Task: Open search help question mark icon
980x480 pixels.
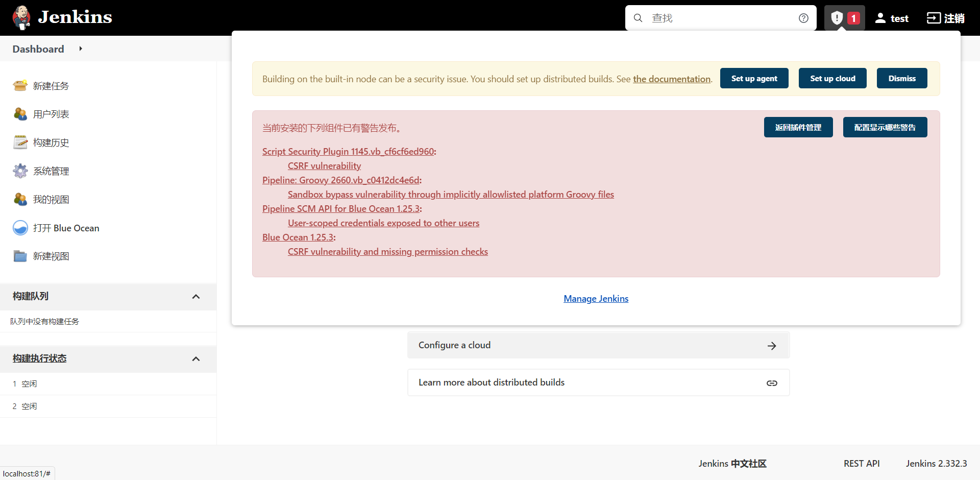Action: click(803, 18)
